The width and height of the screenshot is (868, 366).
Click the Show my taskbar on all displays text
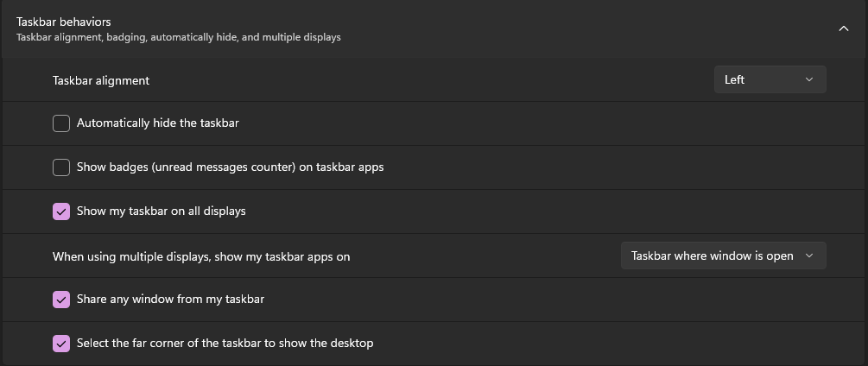(162, 211)
